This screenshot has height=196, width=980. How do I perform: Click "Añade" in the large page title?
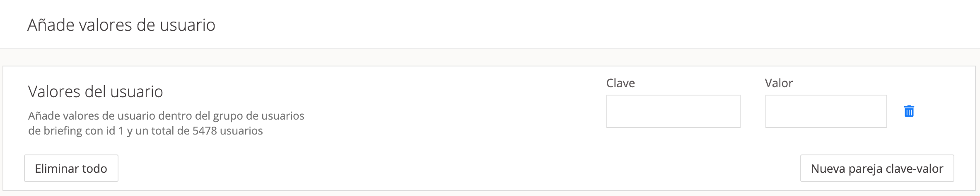point(51,25)
